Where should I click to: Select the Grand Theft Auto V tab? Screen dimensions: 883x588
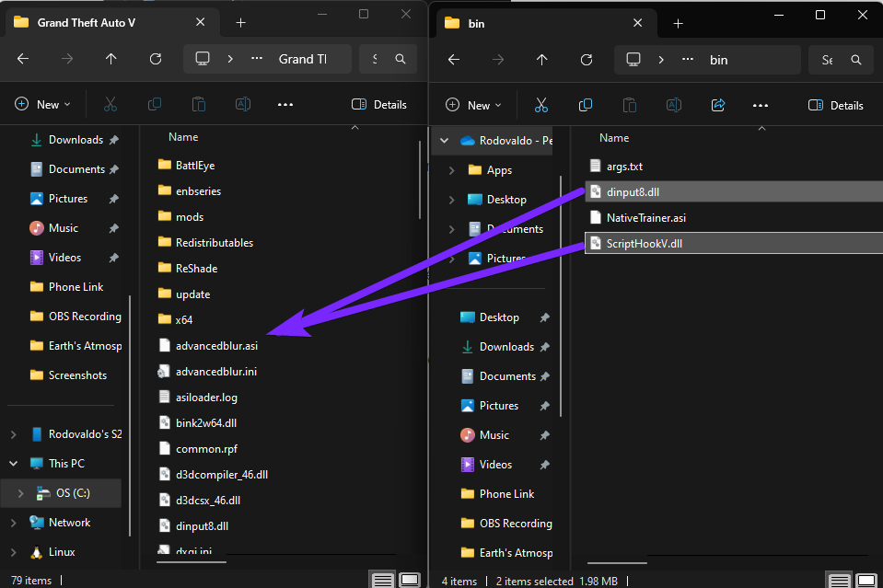click(x=111, y=22)
